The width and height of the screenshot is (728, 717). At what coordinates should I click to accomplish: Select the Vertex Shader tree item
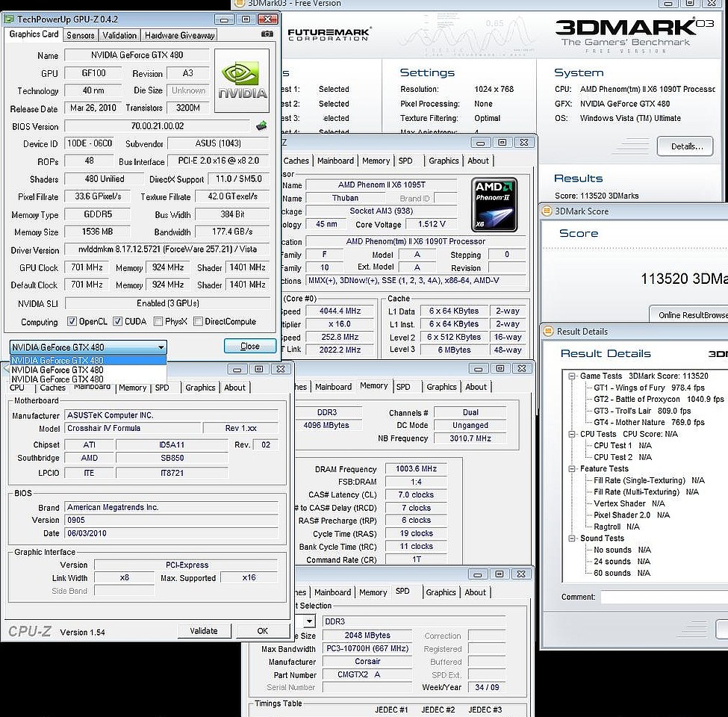[629, 503]
